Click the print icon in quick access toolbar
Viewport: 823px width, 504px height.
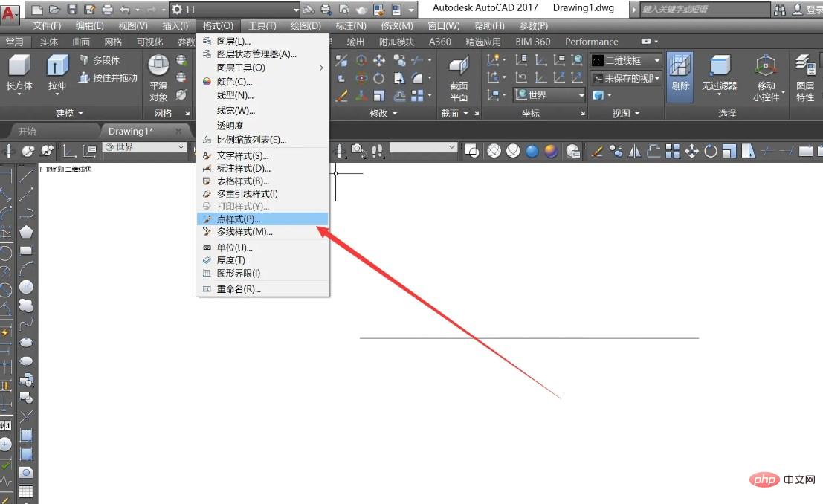click(x=107, y=10)
